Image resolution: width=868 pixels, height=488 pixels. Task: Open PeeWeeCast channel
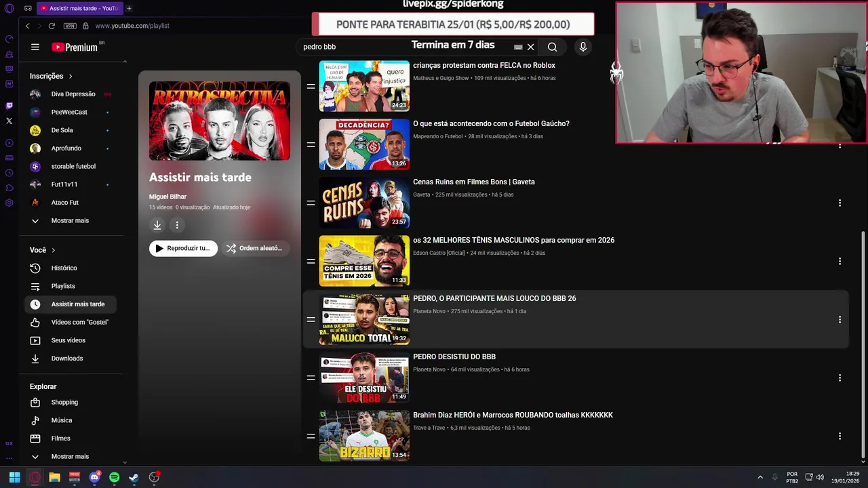click(71, 112)
